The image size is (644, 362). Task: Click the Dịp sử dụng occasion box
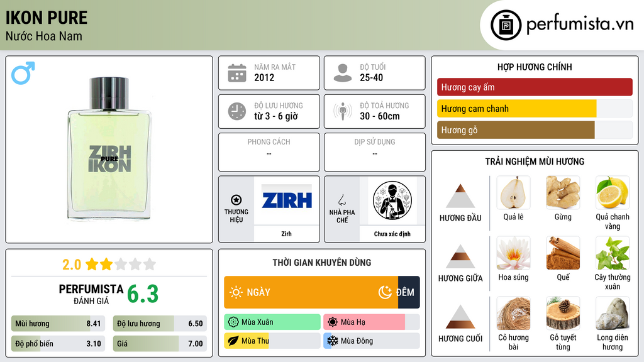pos(375,152)
